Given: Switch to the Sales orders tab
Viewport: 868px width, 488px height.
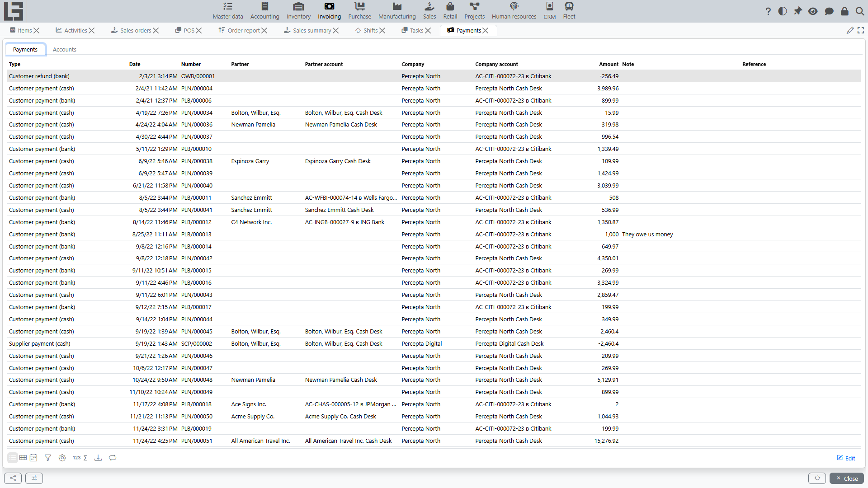Looking at the screenshot, I should click(131, 30).
